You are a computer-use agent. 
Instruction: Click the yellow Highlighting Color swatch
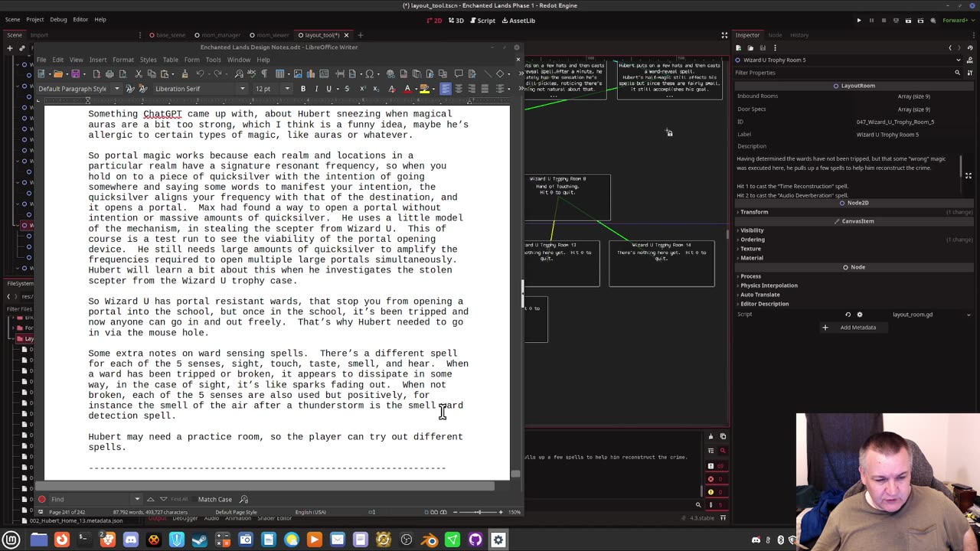(x=424, y=89)
